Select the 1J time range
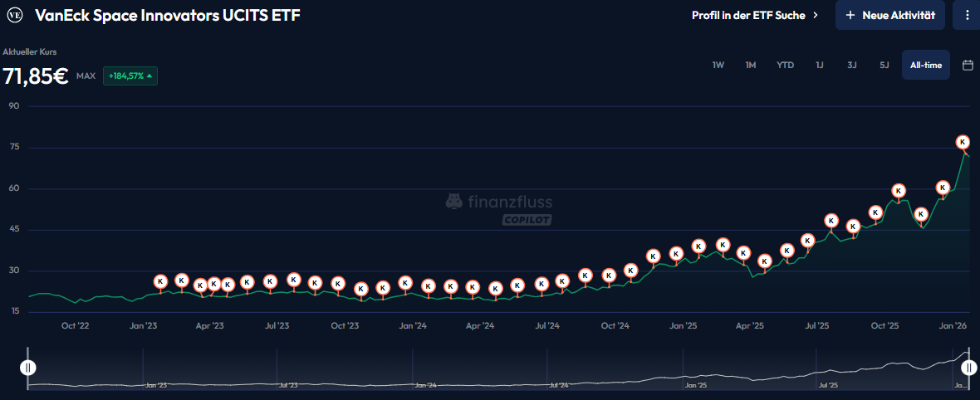This screenshot has height=400, width=980. (820, 66)
